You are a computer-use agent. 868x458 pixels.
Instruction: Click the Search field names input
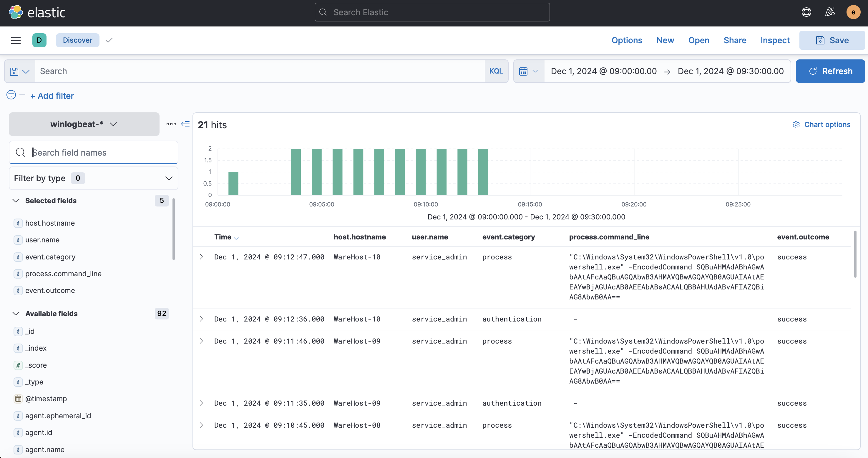click(x=93, y=153)
